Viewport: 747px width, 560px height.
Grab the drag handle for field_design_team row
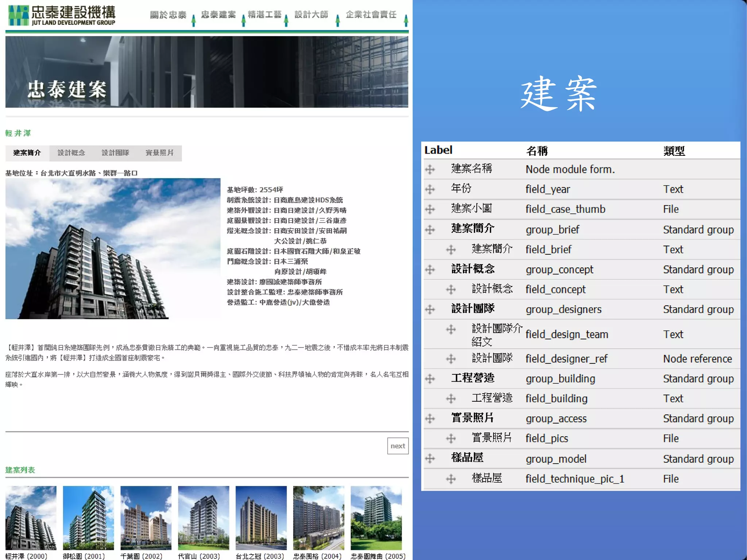point(451,329)
